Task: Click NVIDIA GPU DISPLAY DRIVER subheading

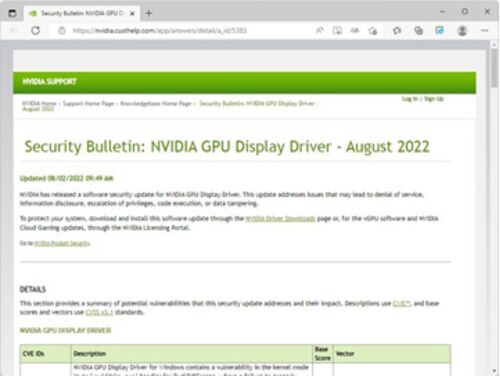Action: 65,330
